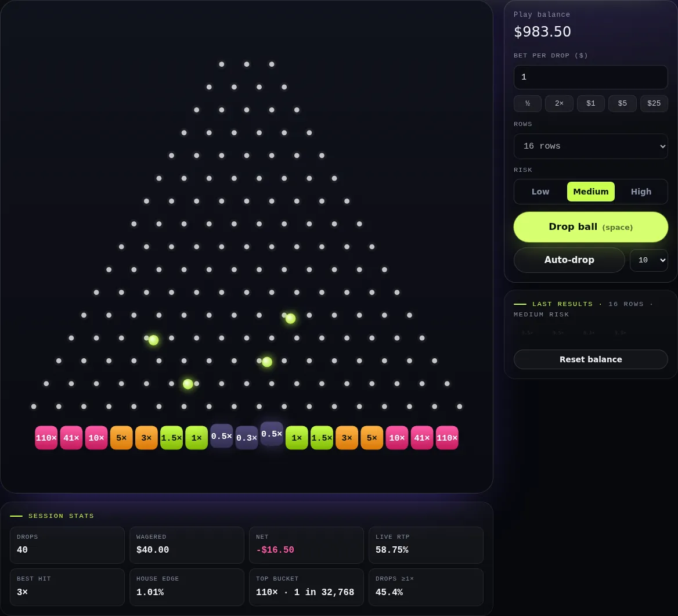The height and width of the screenshot is (616, 678).
Task: Select High risk
Action: 641,192
